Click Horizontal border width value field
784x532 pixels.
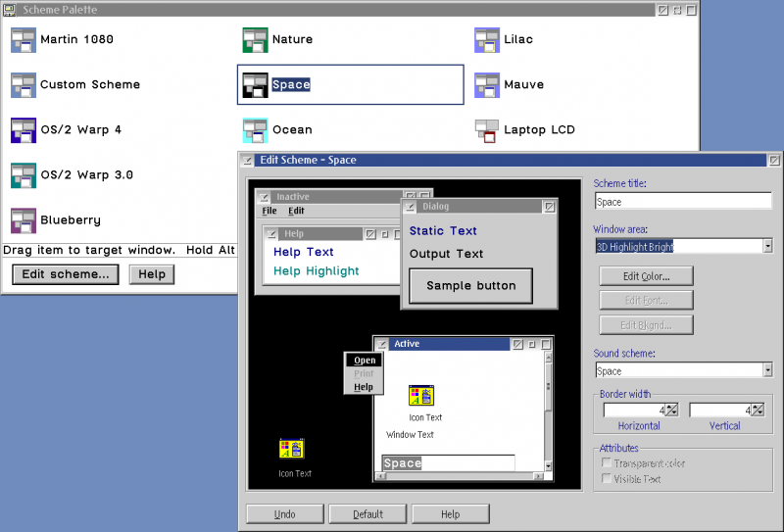(634, 410)
